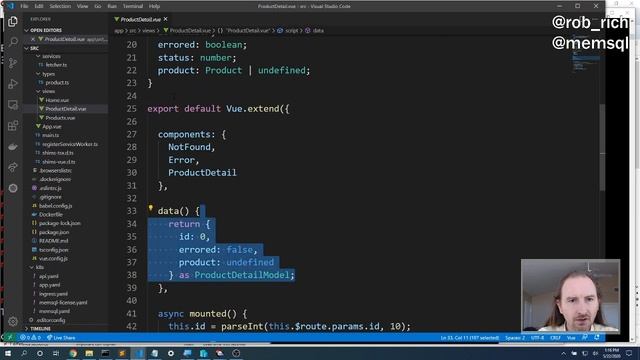Open the Run menu
The image size is (640, 360).
pyautogui.click(x=112, y=6)
